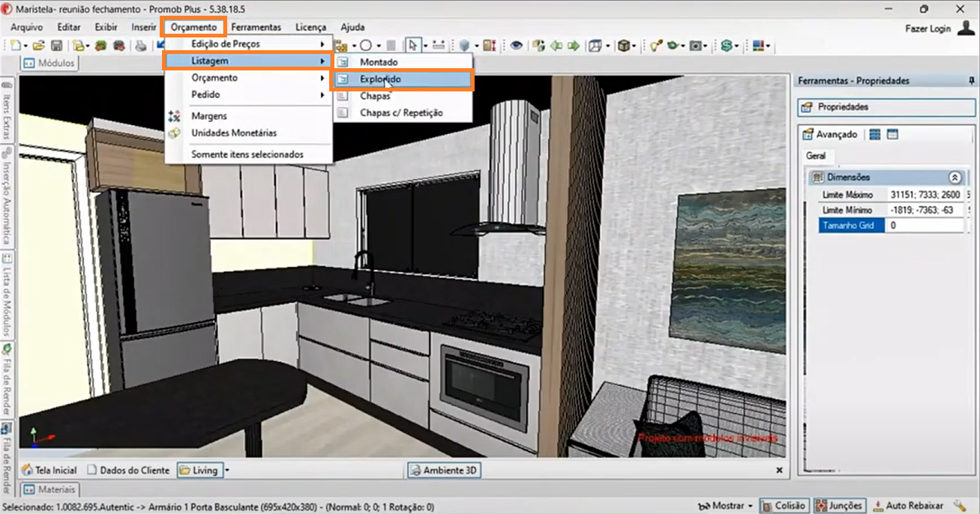This screenshot has height=514, width=980.
Task: Select Explodido from Listagem submenu
Action: (x=380, y=79)
